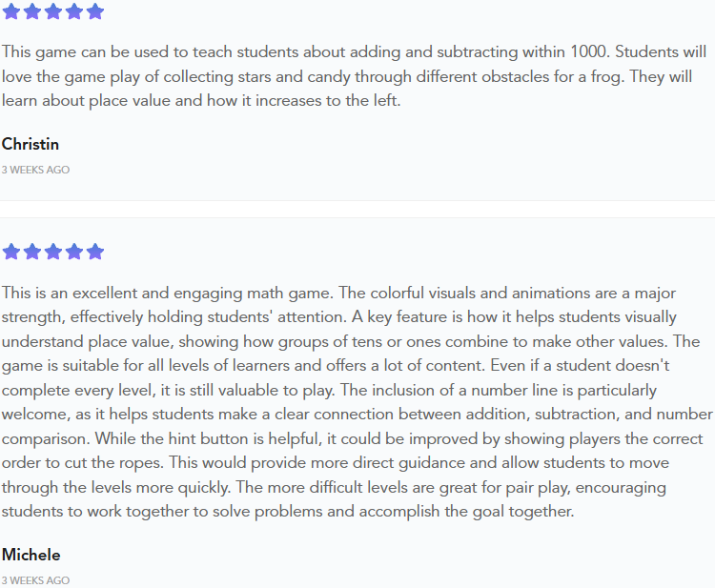Click the third star in Michele's rating
The width and height of the screenshot is (715, 588).
click(52, 252)
